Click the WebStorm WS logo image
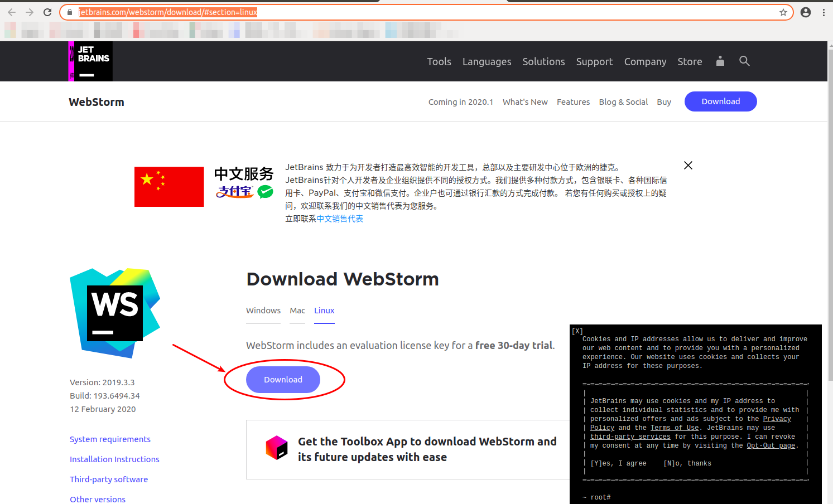833x504 pixels. tap(114, 312)
